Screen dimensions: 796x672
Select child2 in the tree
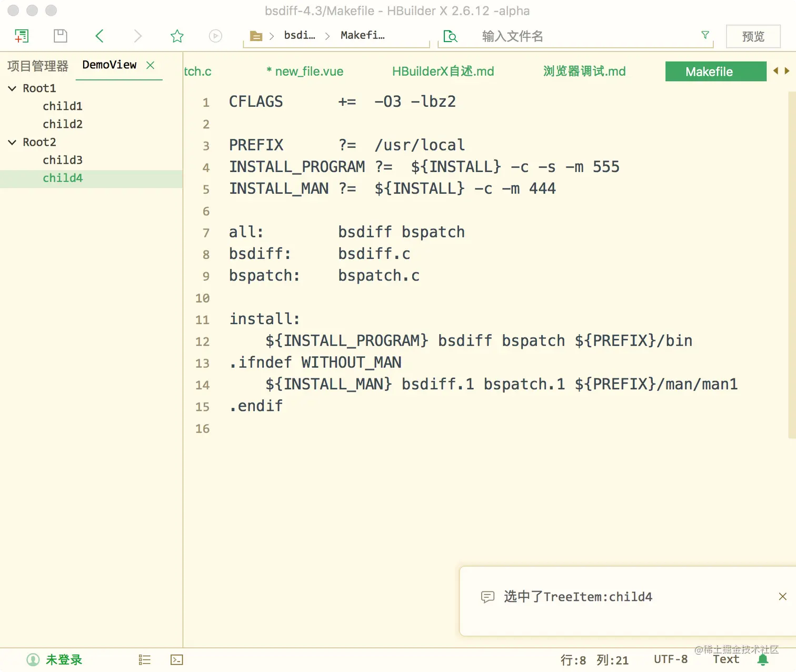(x=63, y=124)
